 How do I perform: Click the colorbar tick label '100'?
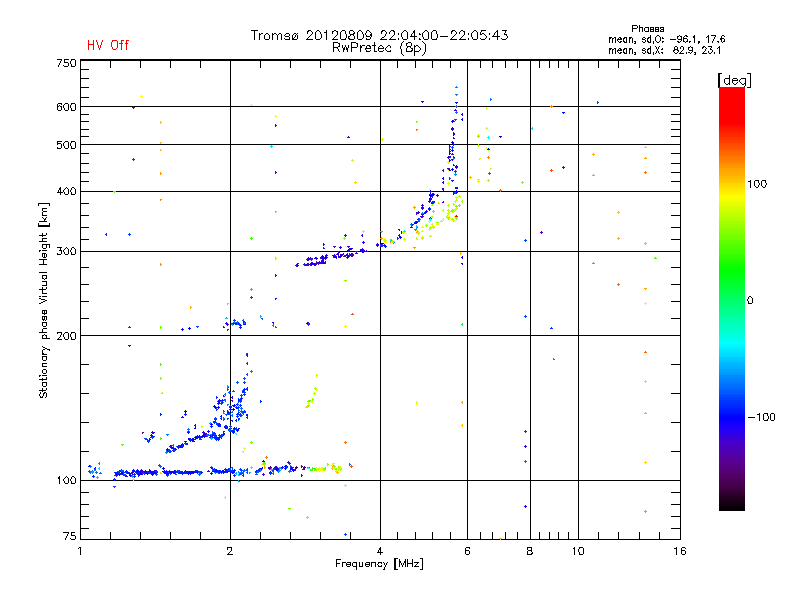click(757, 184)
